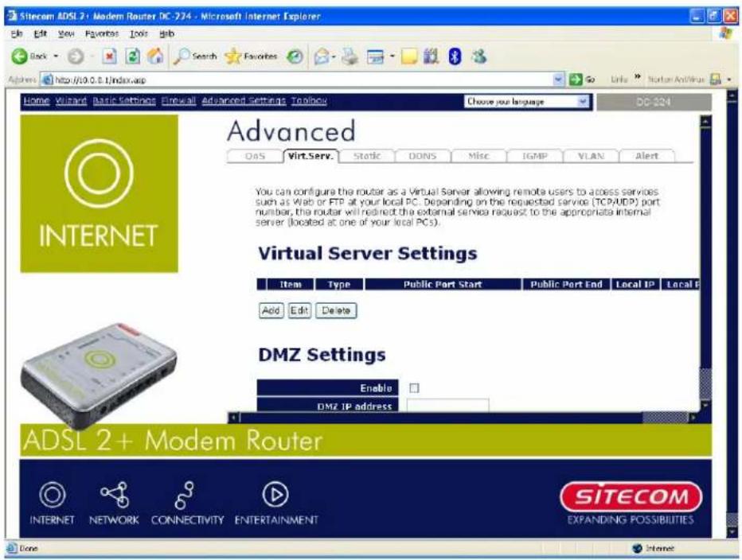Click the inner frame vertical scroll up arrow
742x560 pixels.
click(705, 122)
